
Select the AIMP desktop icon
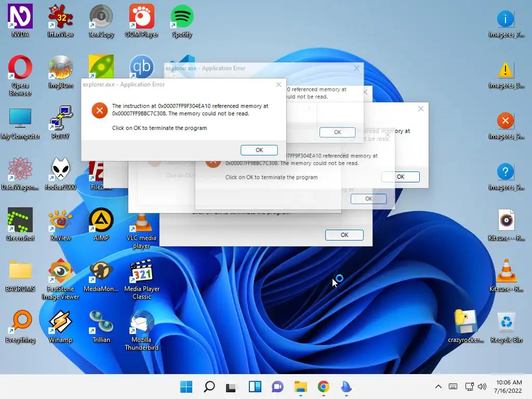(101, 224)
